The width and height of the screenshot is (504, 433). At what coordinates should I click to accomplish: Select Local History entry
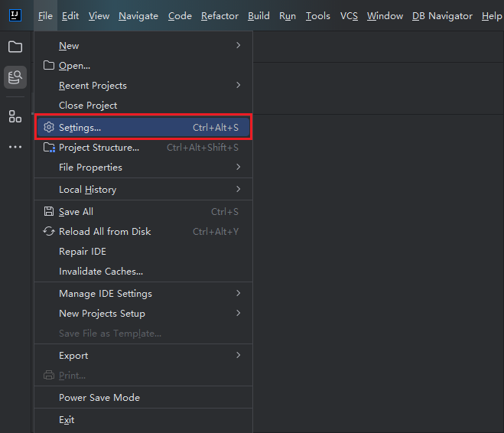[x=143, y=189]
